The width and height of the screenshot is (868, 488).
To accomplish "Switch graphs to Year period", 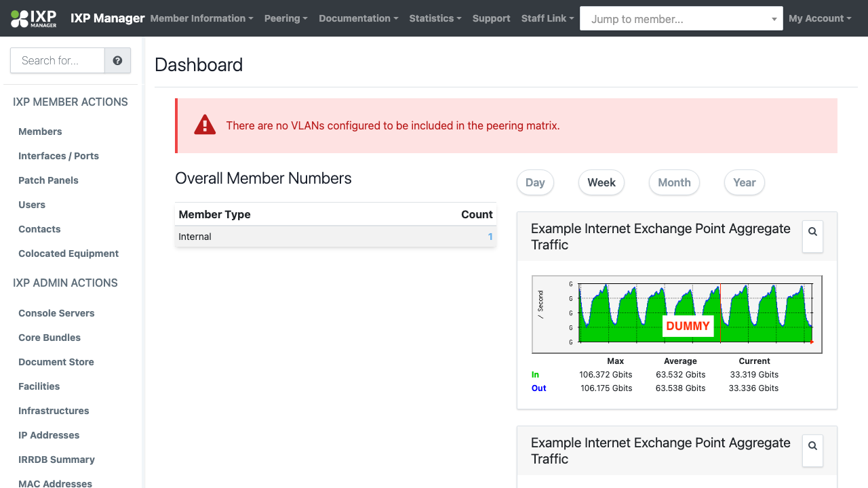I will pyautogui.click(x=744, y=182).
